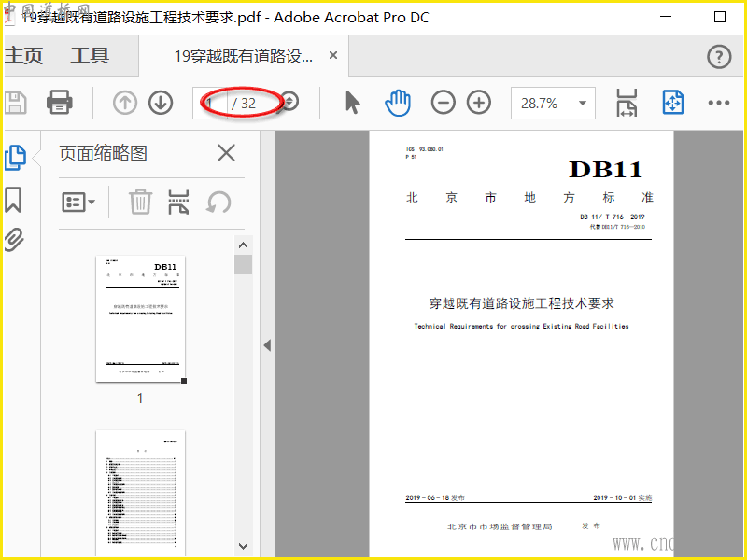Screen dimensions: 747x560
Task: Click the title 穿越既有道路设施工程技术要求
Action: pos(521,303)
